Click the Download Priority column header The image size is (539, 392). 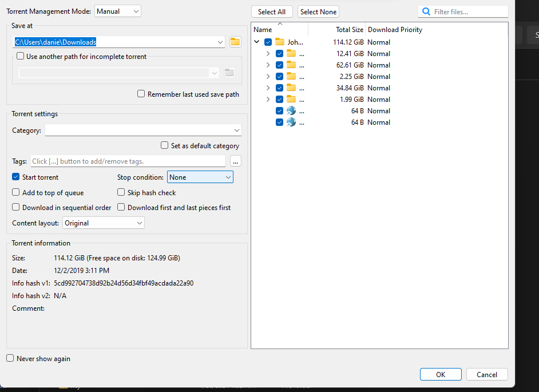pos(395,30)
